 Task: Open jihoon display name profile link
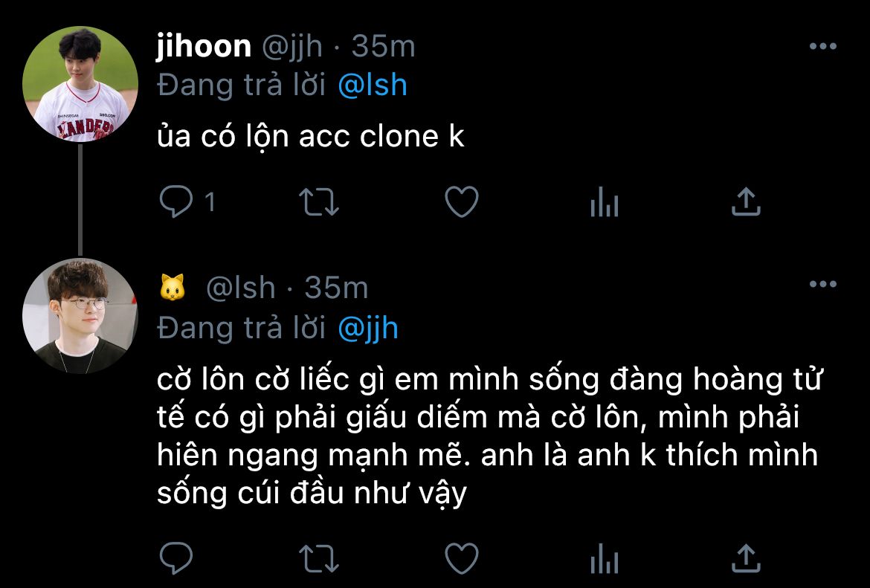point(204,47)
